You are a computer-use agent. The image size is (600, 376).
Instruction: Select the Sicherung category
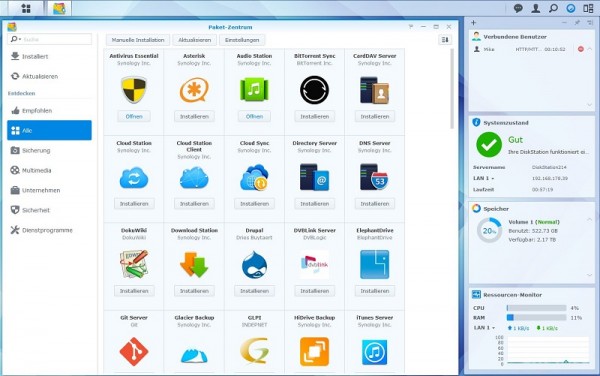(x=49, y=151)
